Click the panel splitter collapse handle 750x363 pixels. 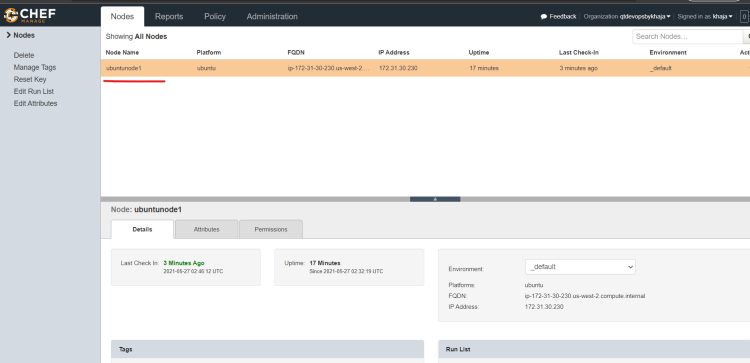[x=435, y=199]
